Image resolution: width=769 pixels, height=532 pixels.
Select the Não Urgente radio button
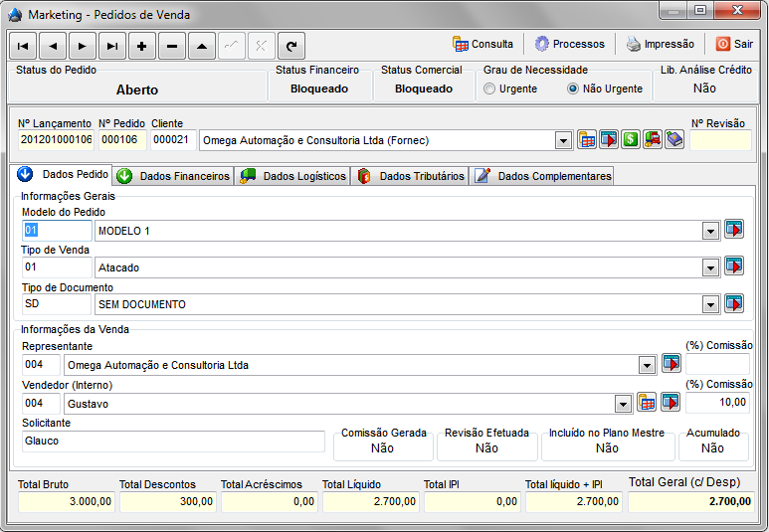tap(573, 89)
